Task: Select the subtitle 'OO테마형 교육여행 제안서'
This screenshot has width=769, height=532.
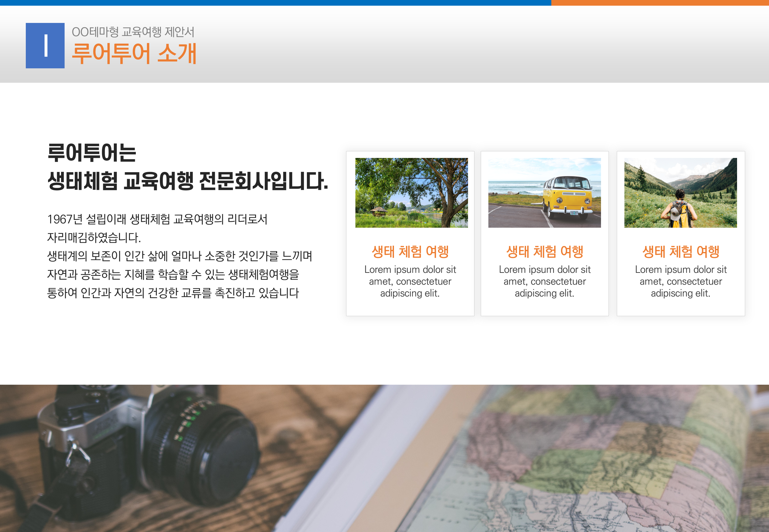Action: click(x=133, y=32)
